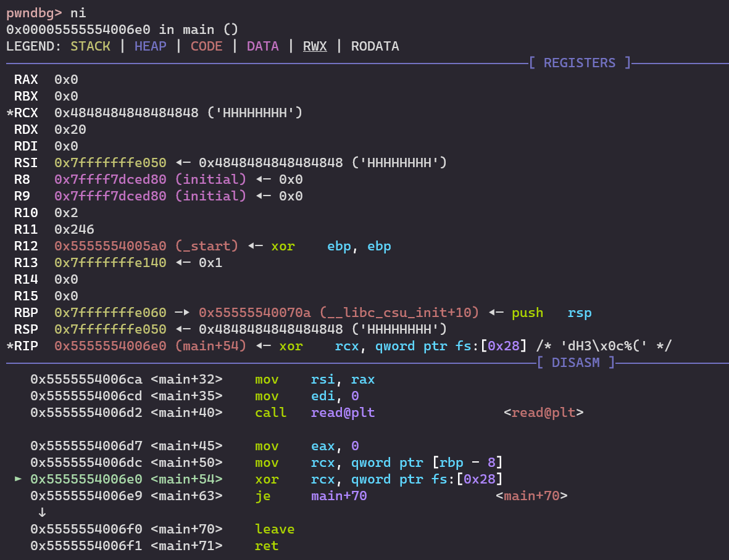Screen dimensions: 729x560
Task: Click the CODE legend label
Action: point(206,46)
